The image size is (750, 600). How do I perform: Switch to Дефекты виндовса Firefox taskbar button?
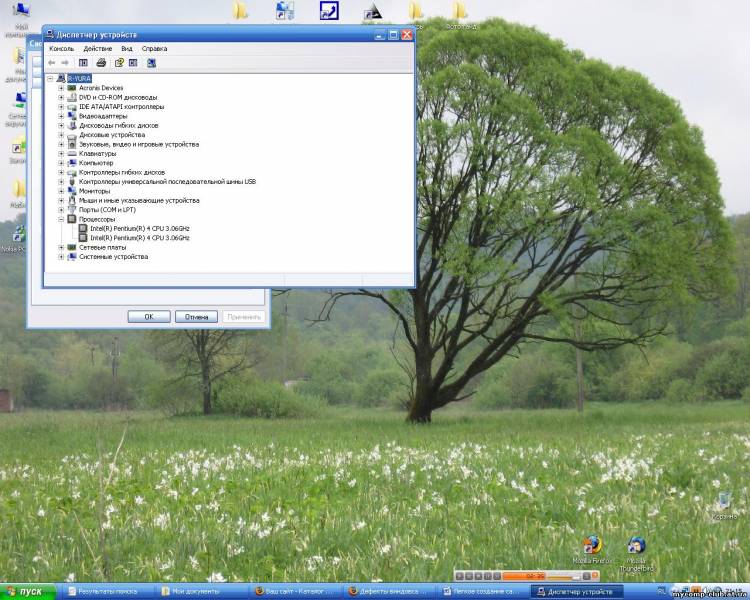pos(389,592)
